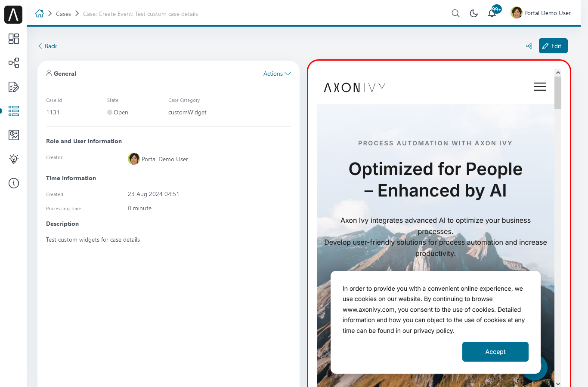The height and width of the screenshot is (387, 588).
Task: Click created date 23 Aug 2024 04:51
Action: coord(153,194)
